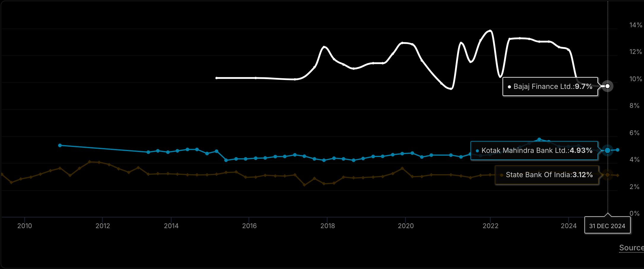Click the last Kotak data point after crosshair
644x269 pixels.
(x=618, y=150)
